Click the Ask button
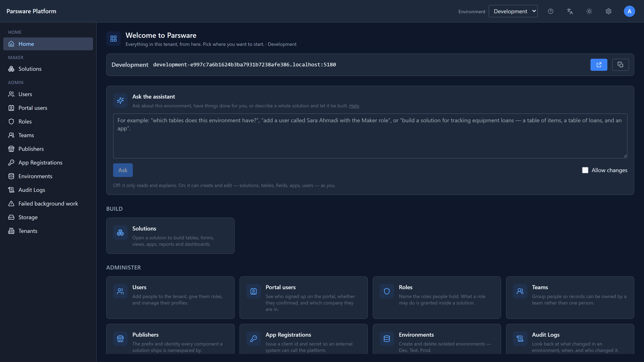The image size is (644, 362). click(123, 170)
